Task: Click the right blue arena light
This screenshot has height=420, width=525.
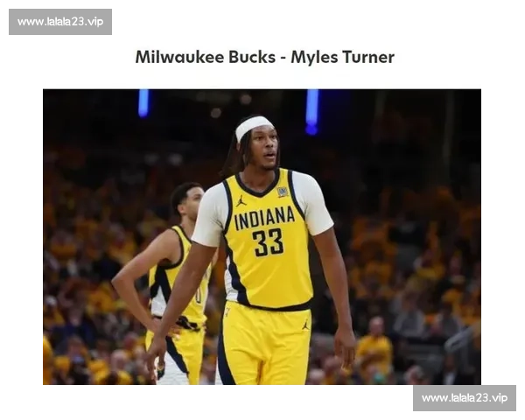Action: tap(311, 110)
